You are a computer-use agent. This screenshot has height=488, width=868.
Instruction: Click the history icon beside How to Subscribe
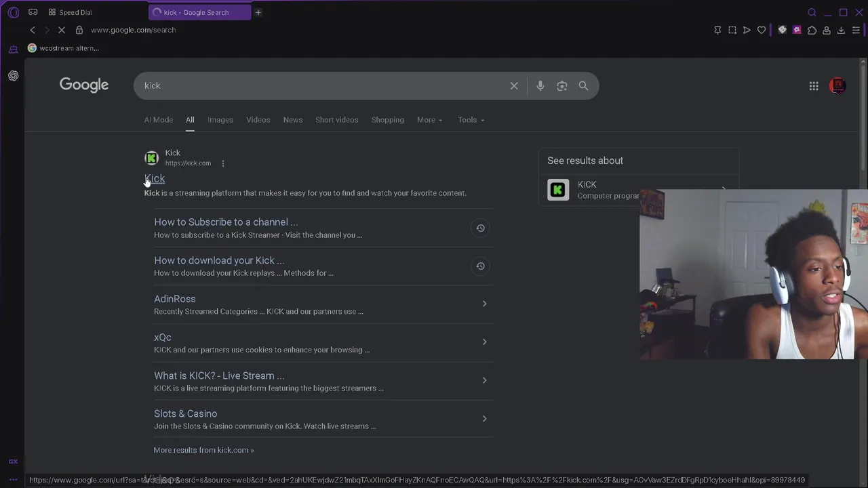pyautogui.click(x=480, y=228)
